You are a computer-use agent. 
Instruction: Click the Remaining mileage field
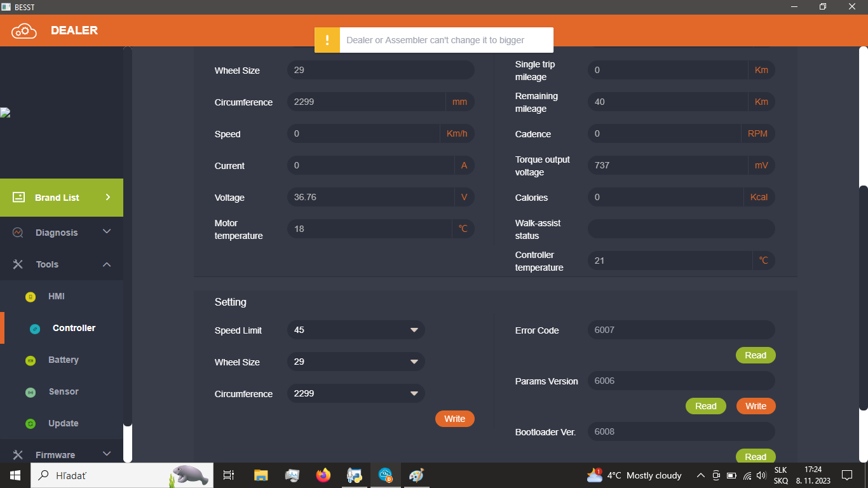click(681, 102)
